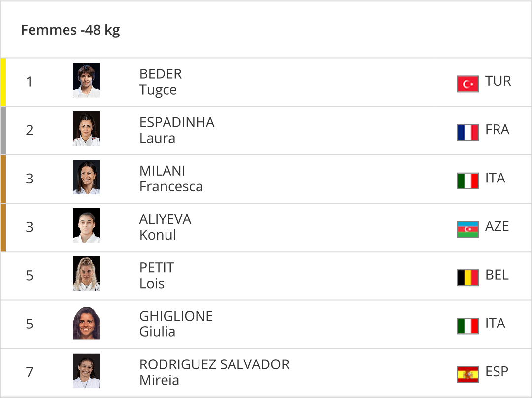The height and width of the screenshot is (398, 532).
Task: Open Tugce Beder's athlete photo
Action: 86,80
